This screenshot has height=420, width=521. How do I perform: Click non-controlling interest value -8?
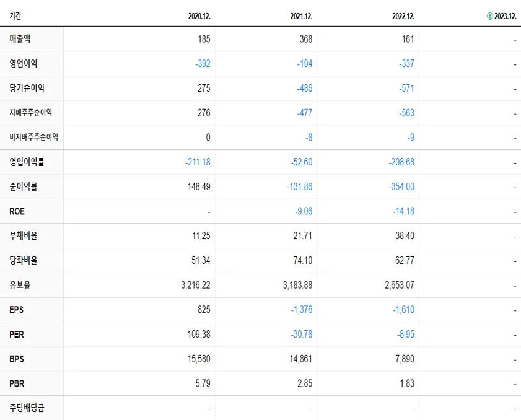309,138
